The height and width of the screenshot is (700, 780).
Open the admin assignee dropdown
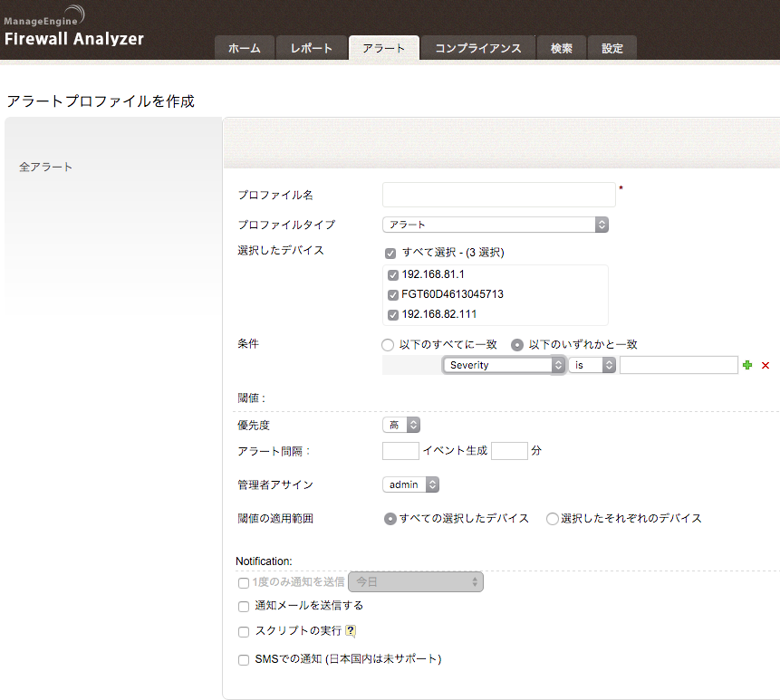point(410,484)
